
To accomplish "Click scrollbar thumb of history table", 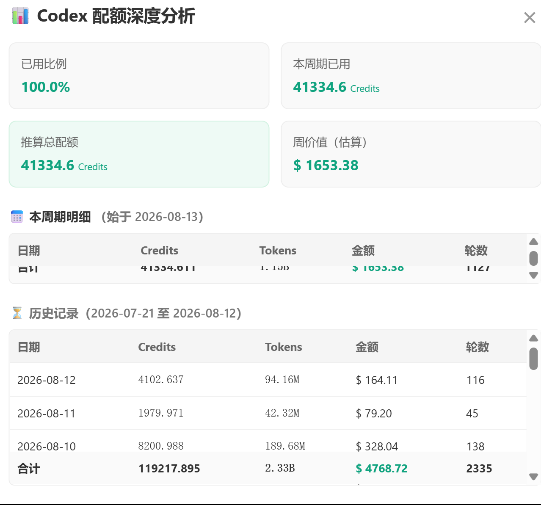I will [x=533, y=359].
